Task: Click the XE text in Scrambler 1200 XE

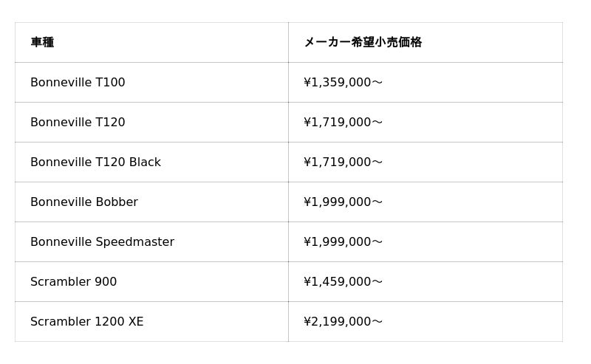Action: pyautogui.click(x=136, y=322)
